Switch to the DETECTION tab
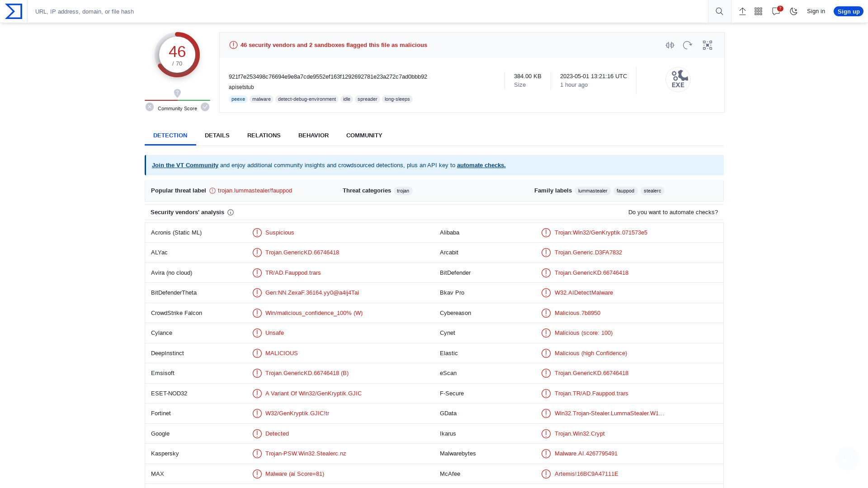Image resolution: width=868 pixels, height=488 pixels. (x=170, y=136)
